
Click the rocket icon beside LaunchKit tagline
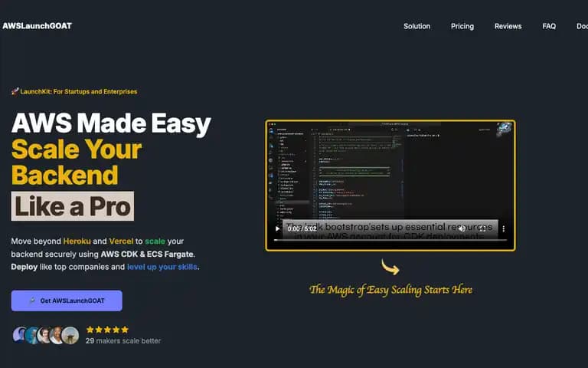tap(15, 91)
